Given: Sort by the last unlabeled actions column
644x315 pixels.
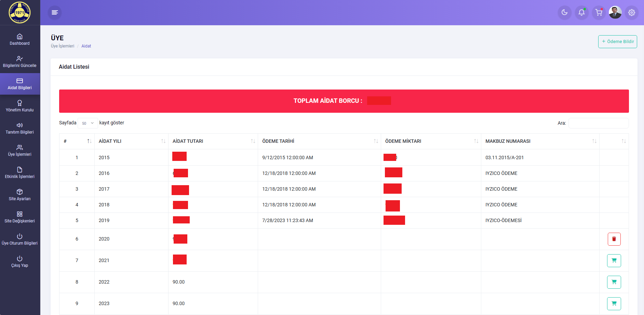Looking at the screenshot, I should [614, 141].
